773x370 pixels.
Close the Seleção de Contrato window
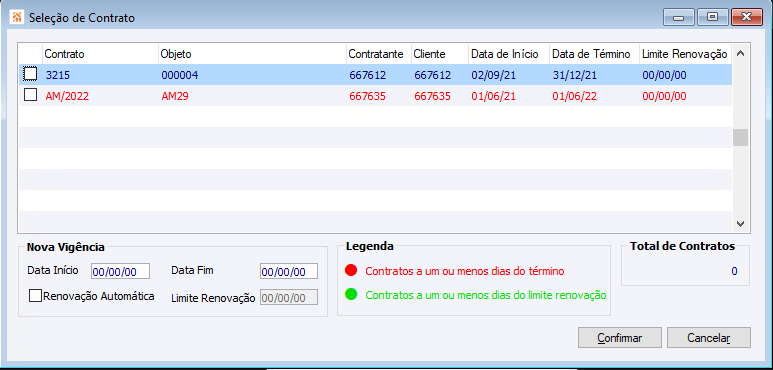pos(747,17)
